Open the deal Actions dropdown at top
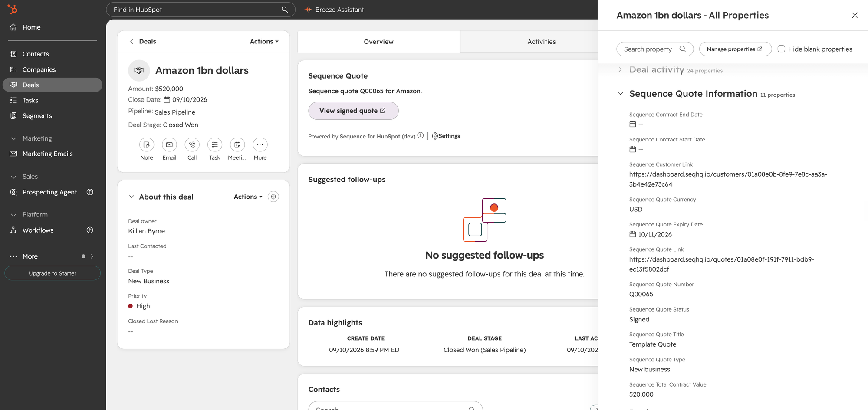Viewport: 868px width, 410px height. click(264, 41)
